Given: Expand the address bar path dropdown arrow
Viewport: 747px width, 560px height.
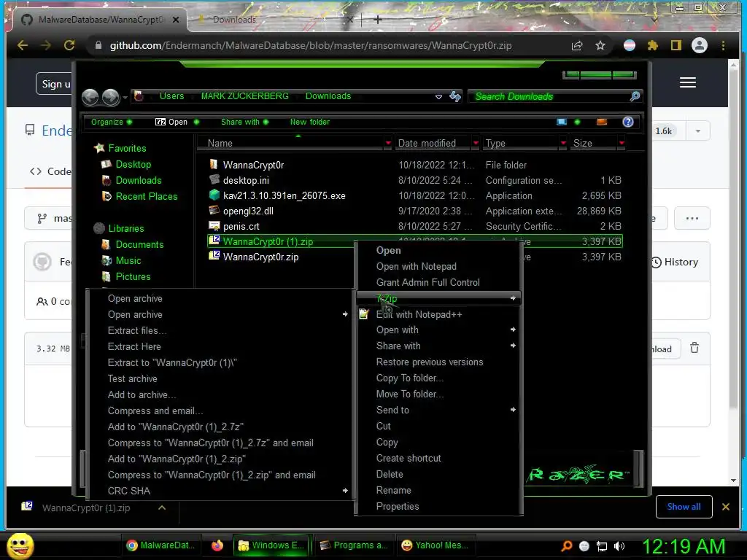Looking at the screenshot, I should point(438,97).
